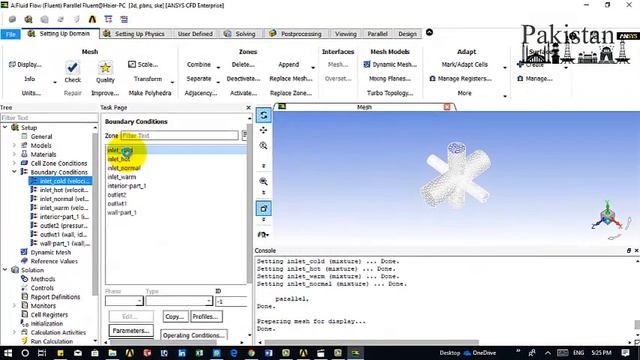Select the pan view tool
This screenshot has width=640, height=360.
263,130
